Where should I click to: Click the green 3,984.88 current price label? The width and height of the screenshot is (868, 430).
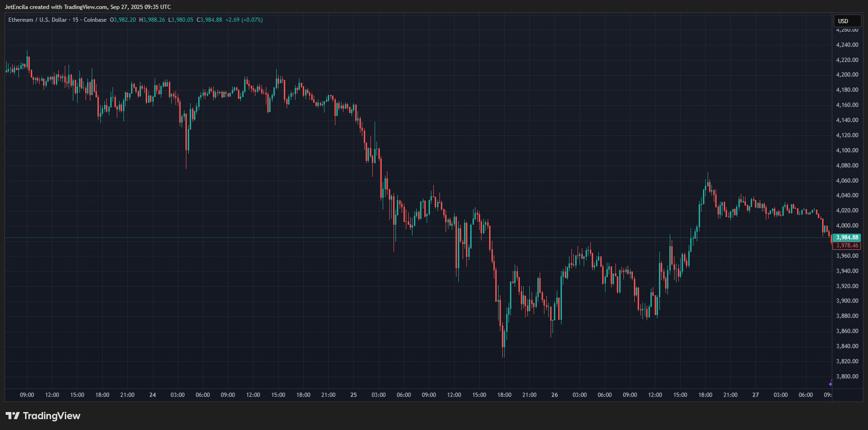(847, 237)
